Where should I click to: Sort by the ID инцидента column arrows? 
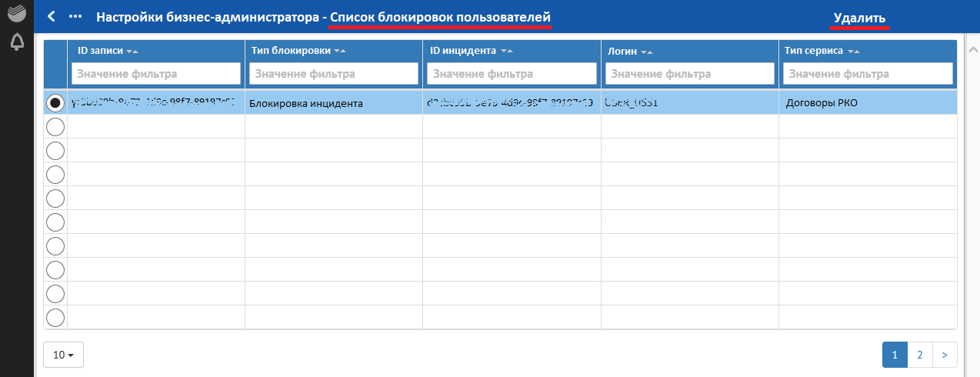506,52
